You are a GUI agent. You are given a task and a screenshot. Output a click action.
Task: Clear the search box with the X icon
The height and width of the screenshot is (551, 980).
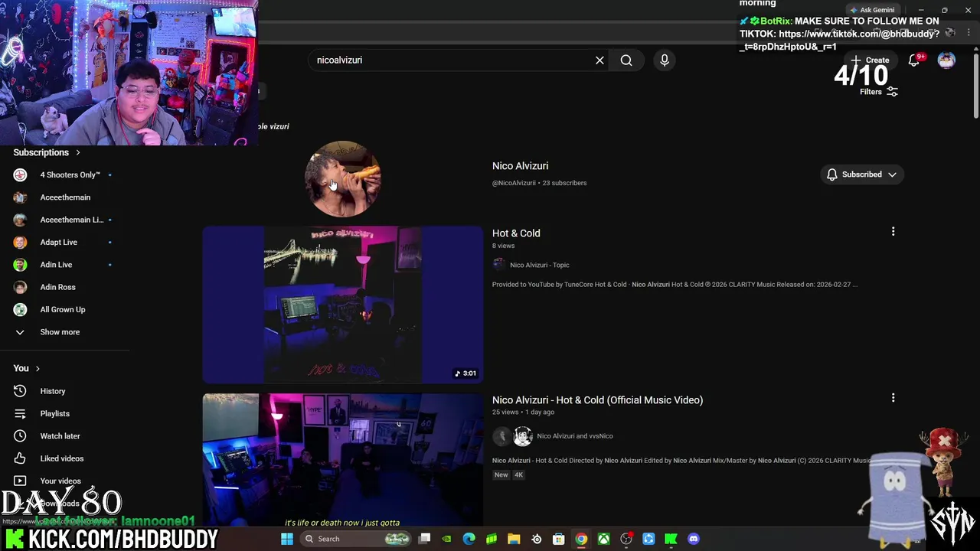click(599, 60)
